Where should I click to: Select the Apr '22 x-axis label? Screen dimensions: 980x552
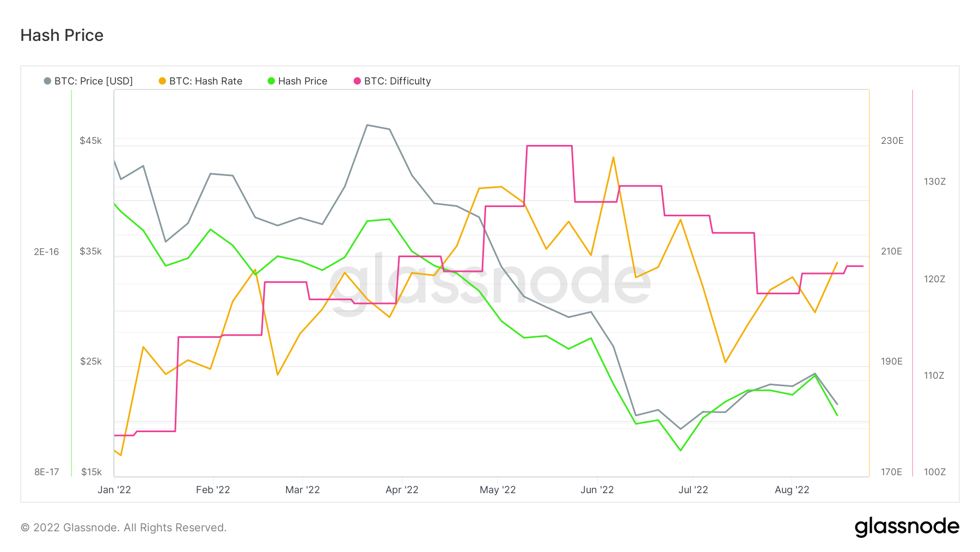(x=402, y=490)
